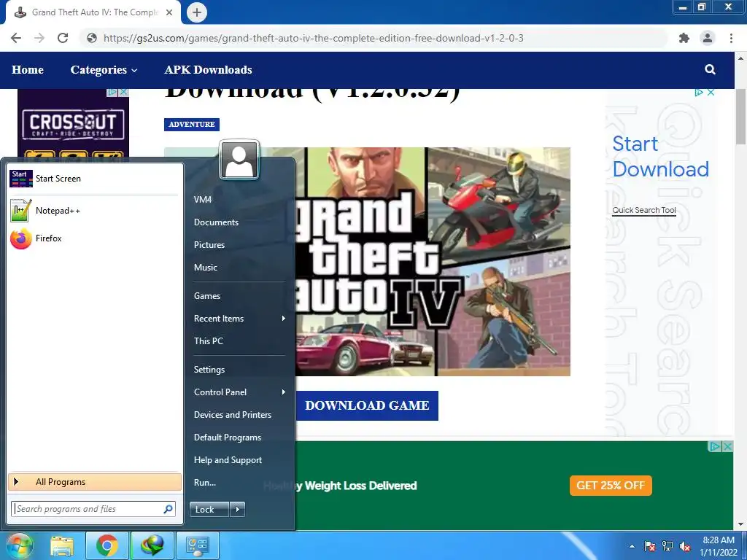Click the ADVENTURE category tag
Screen dimensions: 747x560
point(192,124)
